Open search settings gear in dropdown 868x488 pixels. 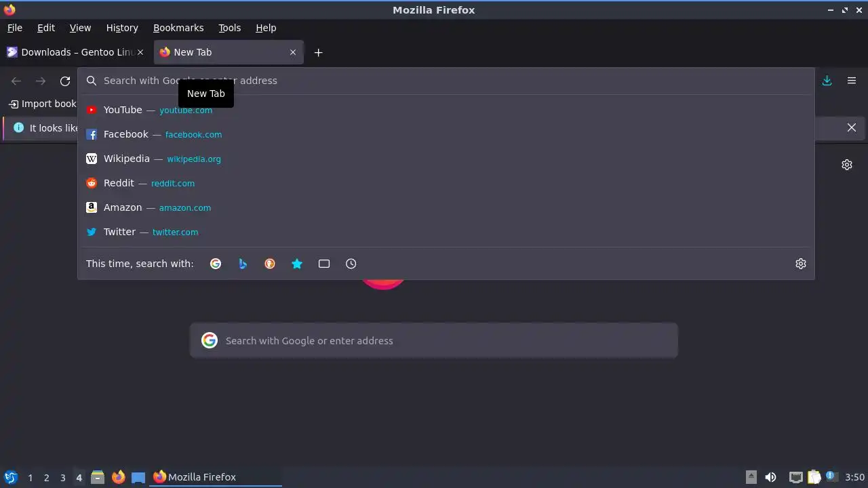point(801,264)
